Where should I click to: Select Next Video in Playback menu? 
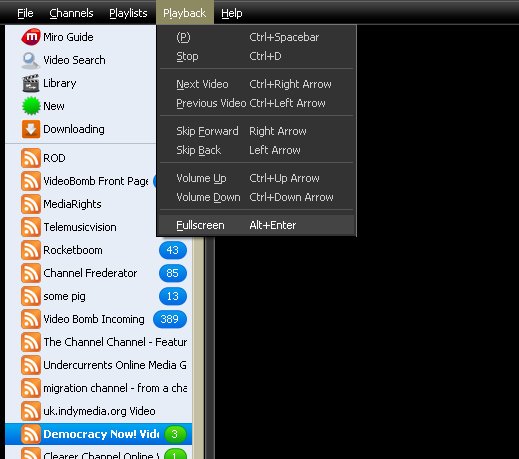pyautogui.click(x=256, y=84)
